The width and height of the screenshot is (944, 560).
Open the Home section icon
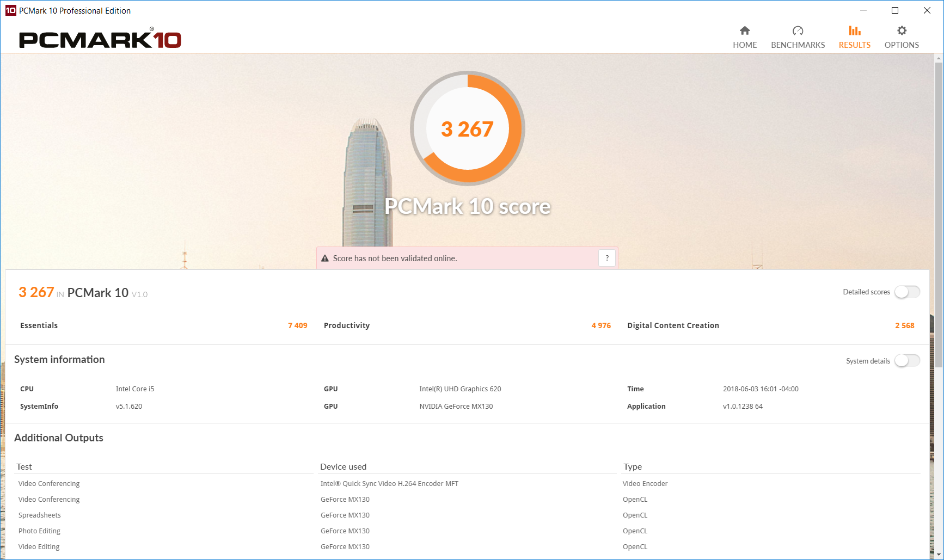745,30
